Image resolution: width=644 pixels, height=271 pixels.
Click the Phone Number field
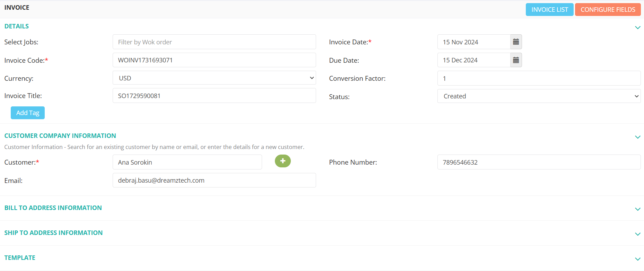coord(539,162)
